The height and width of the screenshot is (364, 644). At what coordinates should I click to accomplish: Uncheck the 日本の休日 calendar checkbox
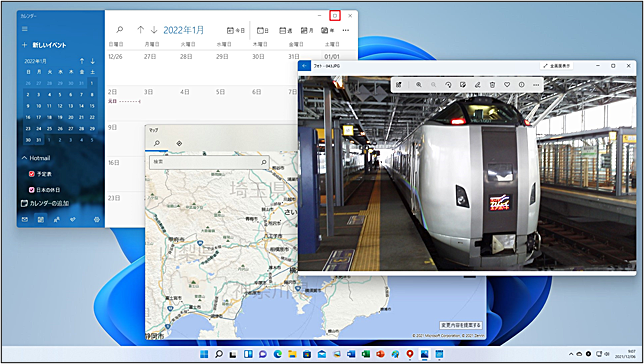(x=31, y=190)
